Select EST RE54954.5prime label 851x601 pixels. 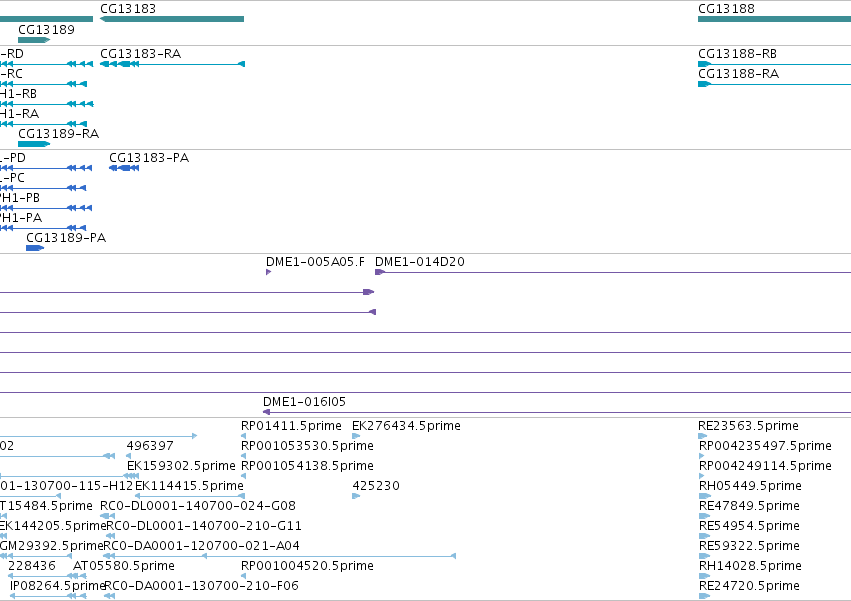coord(749,526)
